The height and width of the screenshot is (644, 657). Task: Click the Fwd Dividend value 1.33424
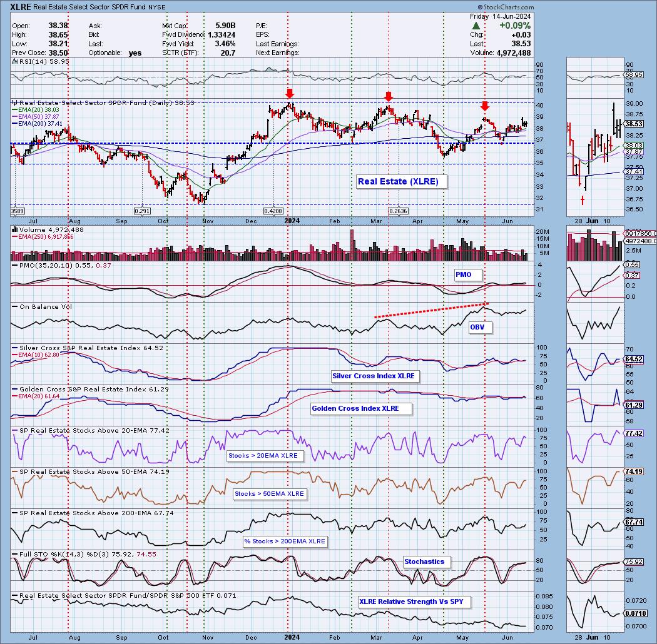[x=222, y=35]
